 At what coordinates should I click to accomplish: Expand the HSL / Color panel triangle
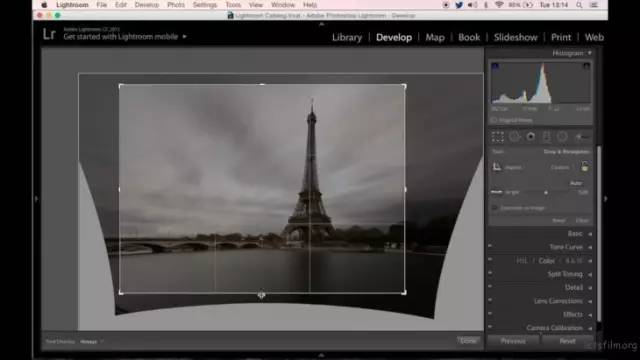pos(590,261)
